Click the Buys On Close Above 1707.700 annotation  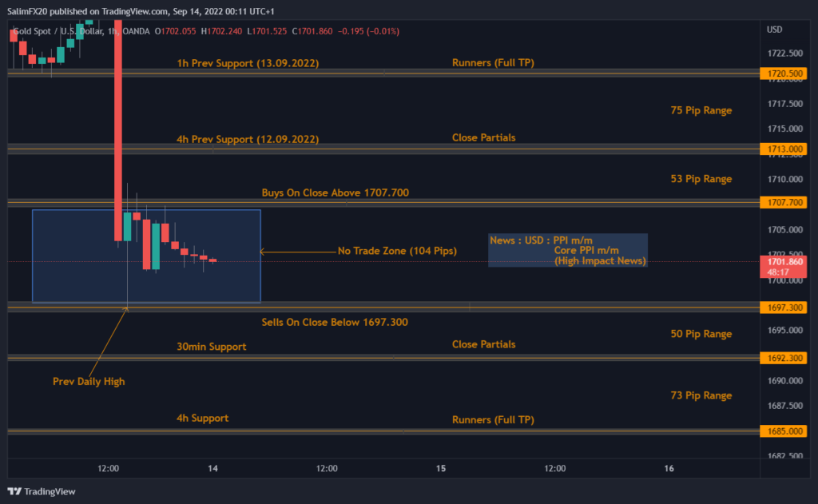(x=335, y=192)
